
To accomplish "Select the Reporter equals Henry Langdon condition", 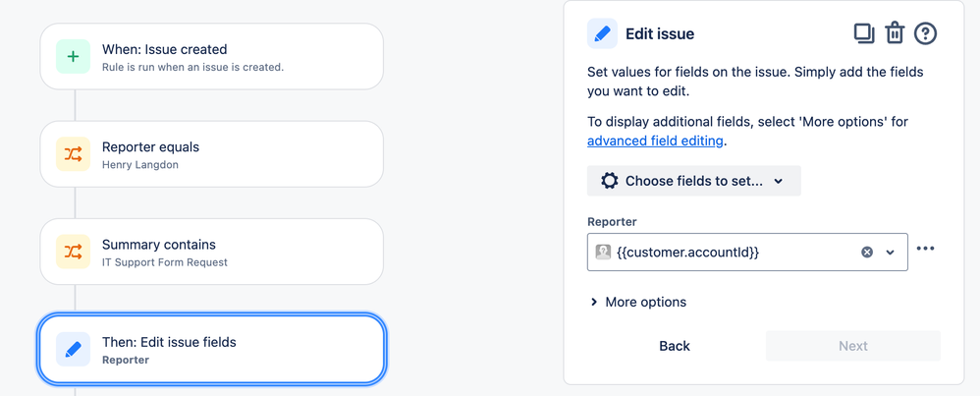I will (211, 154).
